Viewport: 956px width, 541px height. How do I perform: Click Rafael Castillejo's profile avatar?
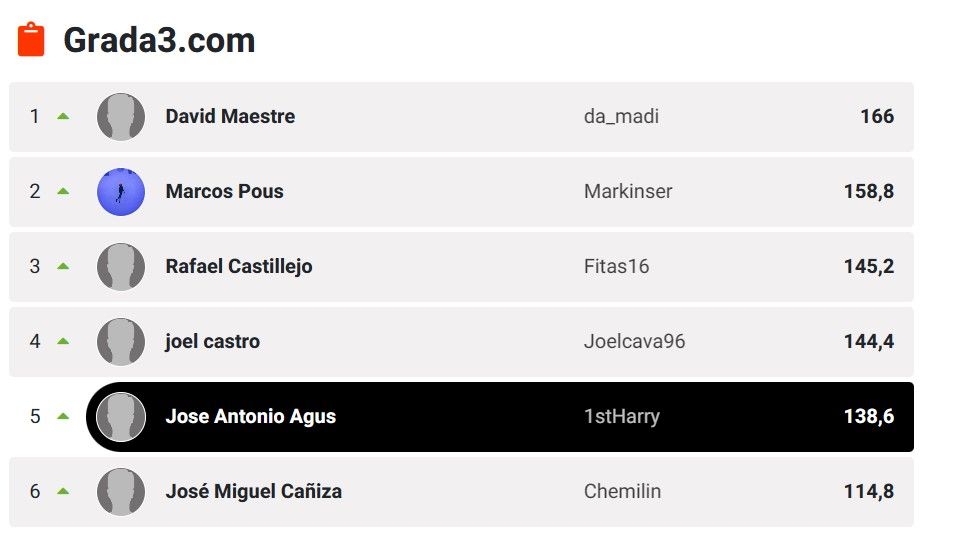(x=121, y=267)
